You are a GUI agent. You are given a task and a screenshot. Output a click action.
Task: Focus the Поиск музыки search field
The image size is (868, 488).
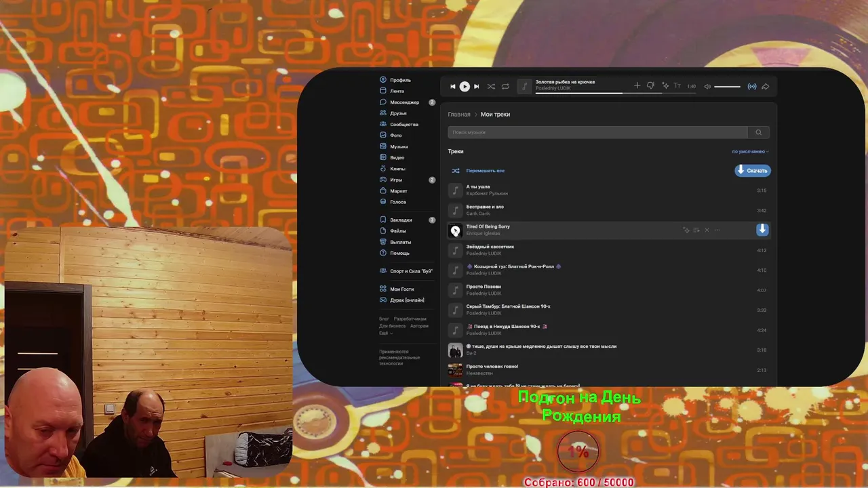click(x=597, y=132)
